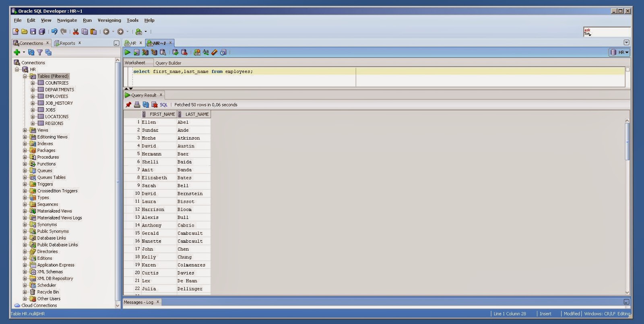Image resolution: width=644 pixels, height=324 pixels.
Task: Open the SQL Worksheet dropdown arrow in main toolbar
Action: pos(146,31)
